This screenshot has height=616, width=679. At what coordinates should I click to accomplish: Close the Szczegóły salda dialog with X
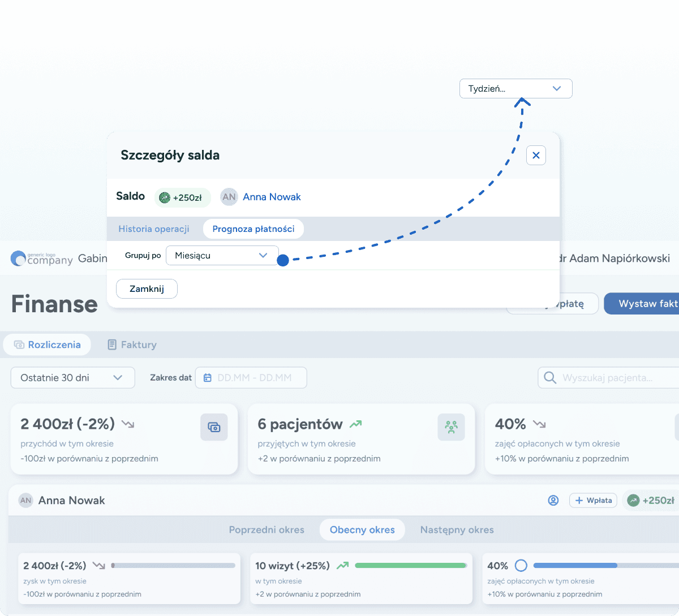tap(536, 155)
